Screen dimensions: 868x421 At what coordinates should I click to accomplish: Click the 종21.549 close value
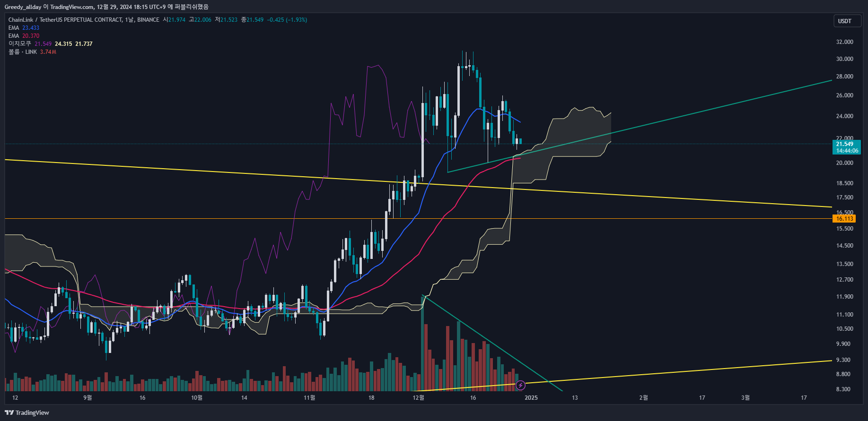tap(252, 20)
